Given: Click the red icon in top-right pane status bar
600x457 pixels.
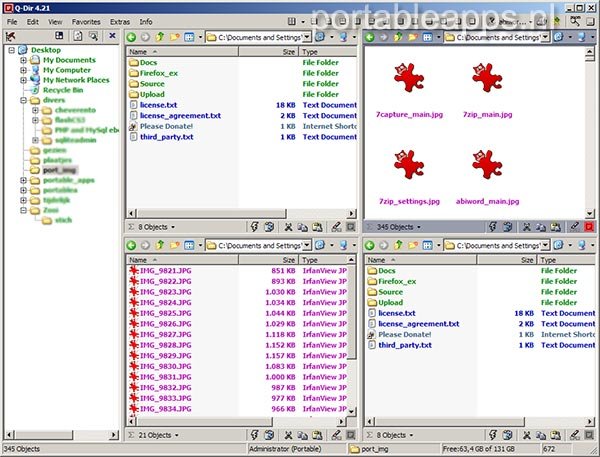Looking at the screenshot, I should 590,227.
